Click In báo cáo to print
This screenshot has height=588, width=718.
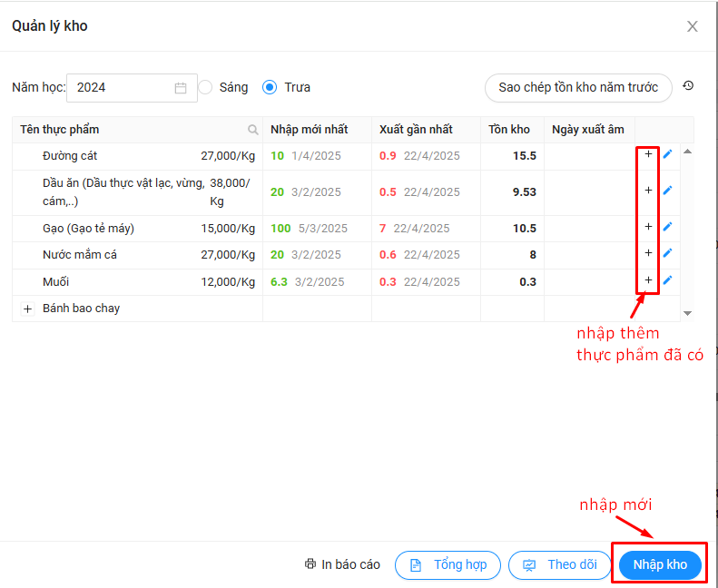[342, 564]
